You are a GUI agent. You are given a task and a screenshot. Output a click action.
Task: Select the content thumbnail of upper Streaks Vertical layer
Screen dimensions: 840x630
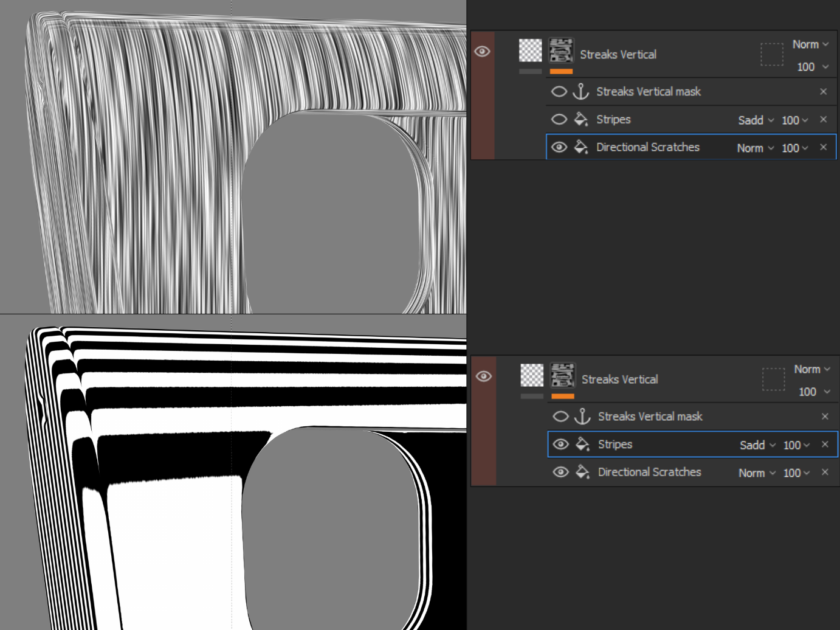click(530, 50)
